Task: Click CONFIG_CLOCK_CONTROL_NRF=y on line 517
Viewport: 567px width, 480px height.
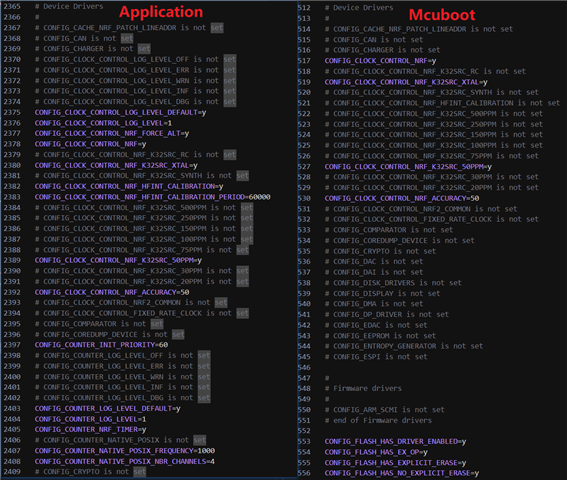Action: [x=380, y=61]
